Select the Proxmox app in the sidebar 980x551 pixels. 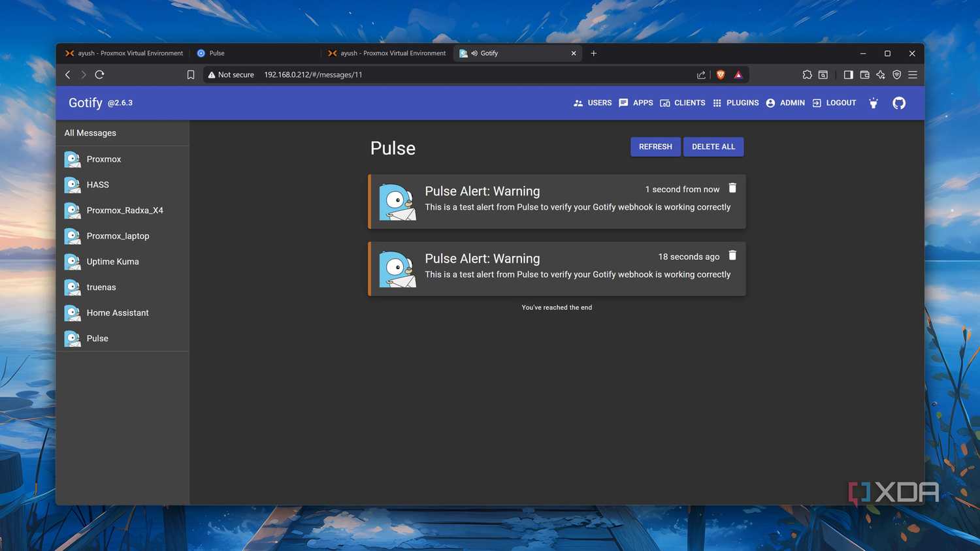pyautogui.click(x=123, y=159)
